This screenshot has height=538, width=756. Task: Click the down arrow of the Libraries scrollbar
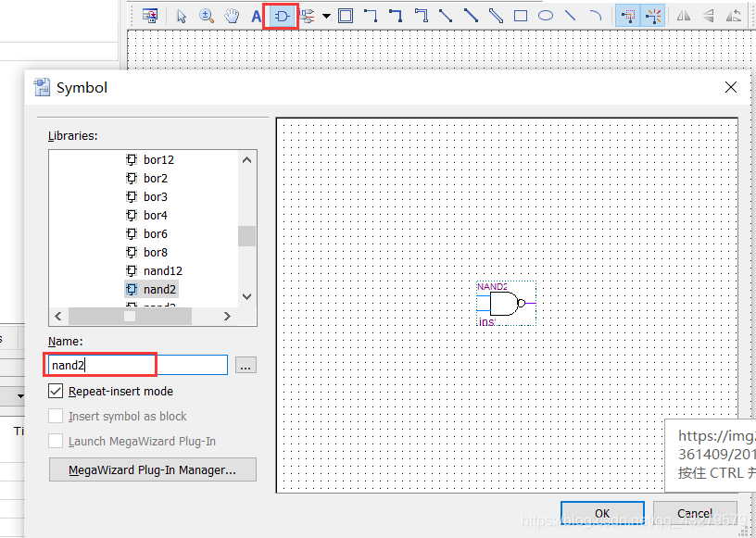(246, 296)
